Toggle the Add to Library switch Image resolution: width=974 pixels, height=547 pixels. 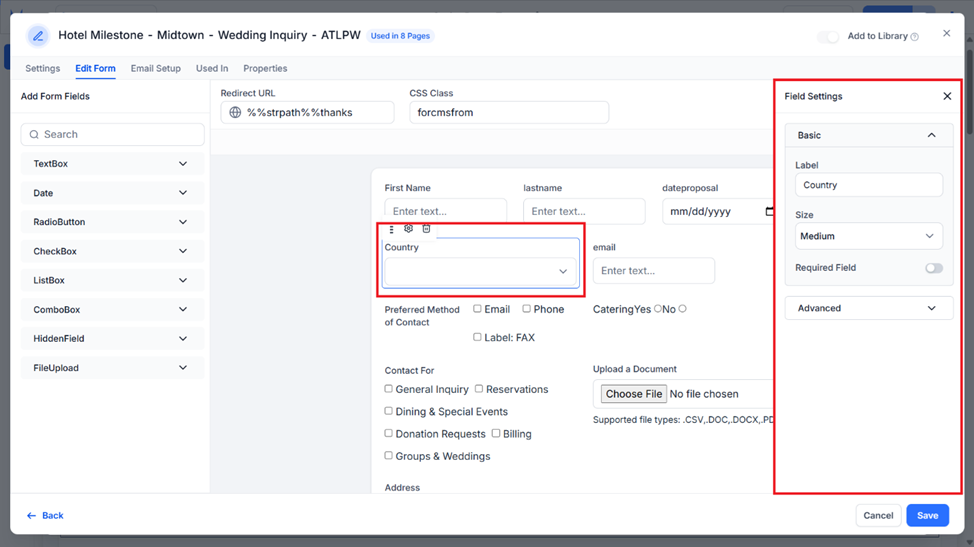827,37
